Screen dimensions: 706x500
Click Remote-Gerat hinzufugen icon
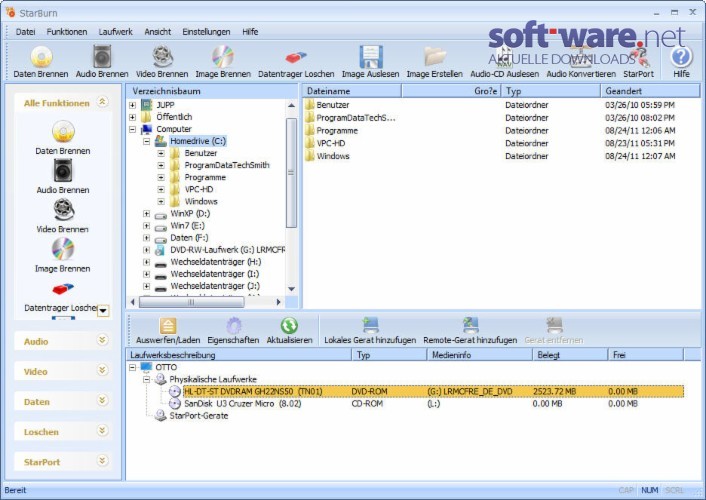pos(470,325)
